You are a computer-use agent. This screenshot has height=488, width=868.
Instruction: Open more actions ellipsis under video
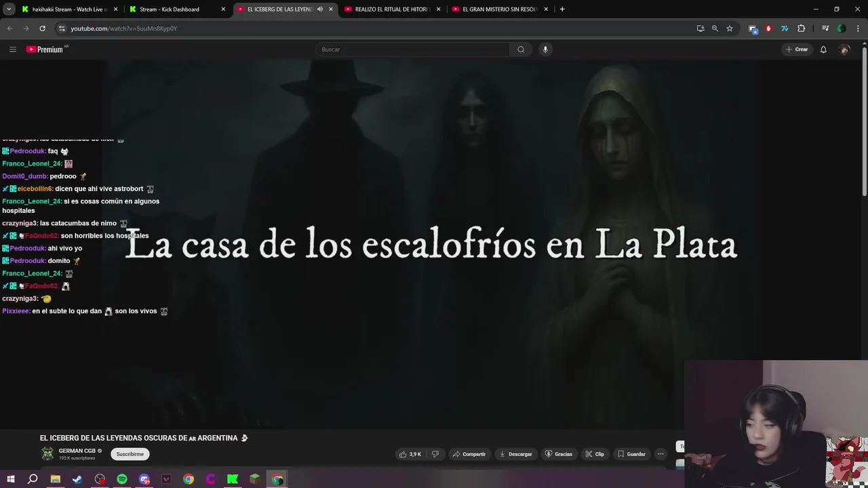coord(660,454)
